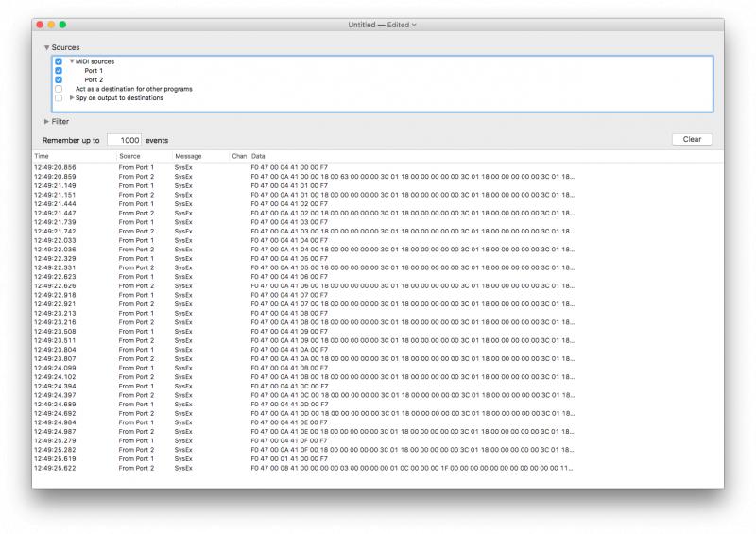756x534 pixels.
Task: Expand Spy on output to destinations triangle
Action: [x=72, y=97]
